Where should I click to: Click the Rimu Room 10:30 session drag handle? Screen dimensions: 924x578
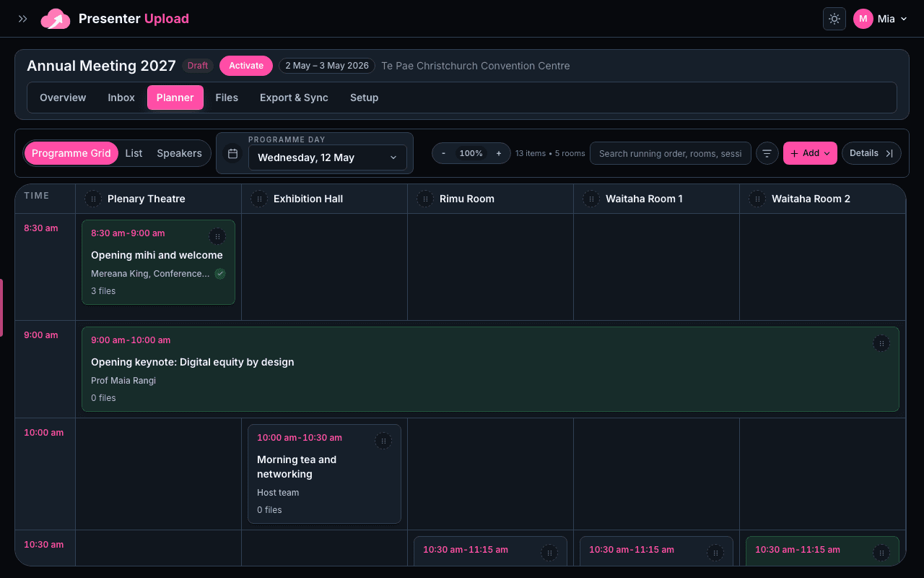549,553
